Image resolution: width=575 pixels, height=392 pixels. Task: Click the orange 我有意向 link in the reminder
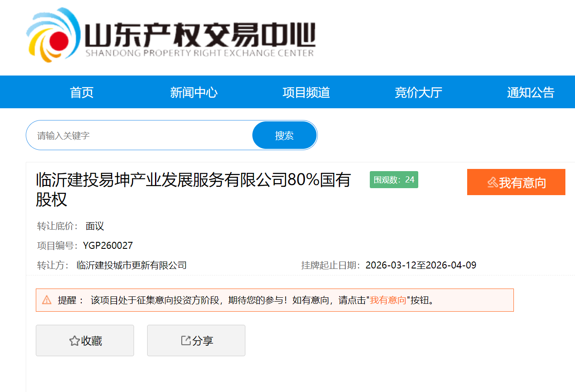point(388,300)
